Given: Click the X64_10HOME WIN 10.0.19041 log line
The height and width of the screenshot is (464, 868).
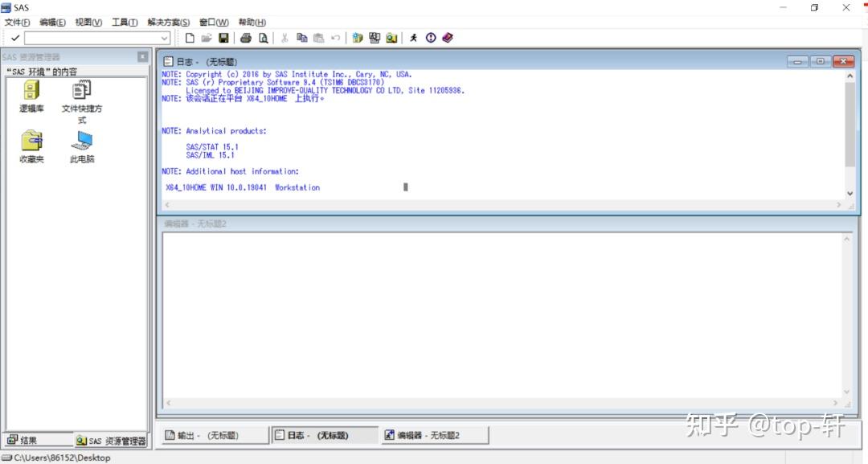Looking at the screenshot, I should pyautogui.click(x=243, y=187).
